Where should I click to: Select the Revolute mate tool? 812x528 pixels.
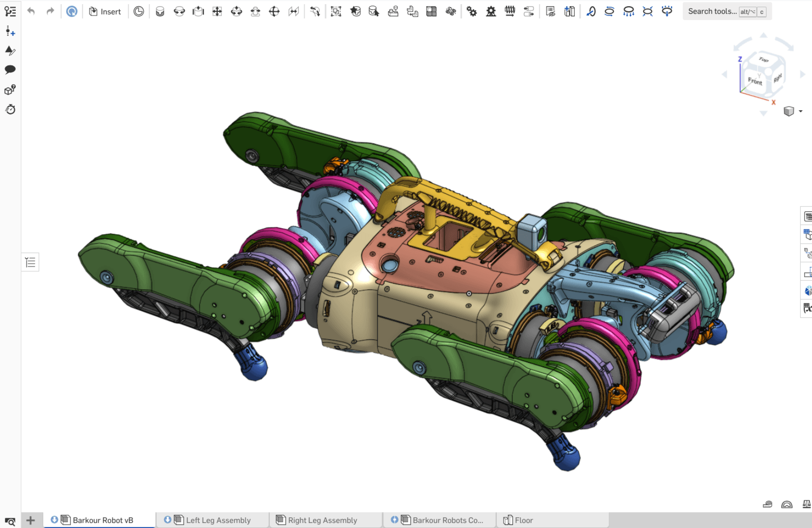[179, 11]
